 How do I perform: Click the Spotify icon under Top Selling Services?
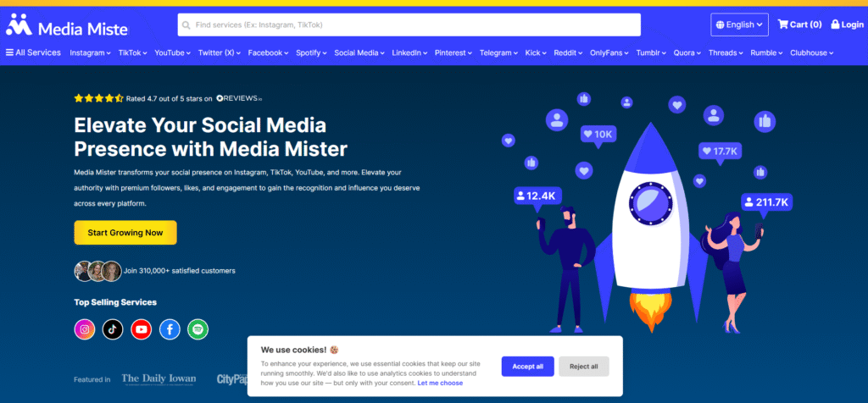point(198,329)
